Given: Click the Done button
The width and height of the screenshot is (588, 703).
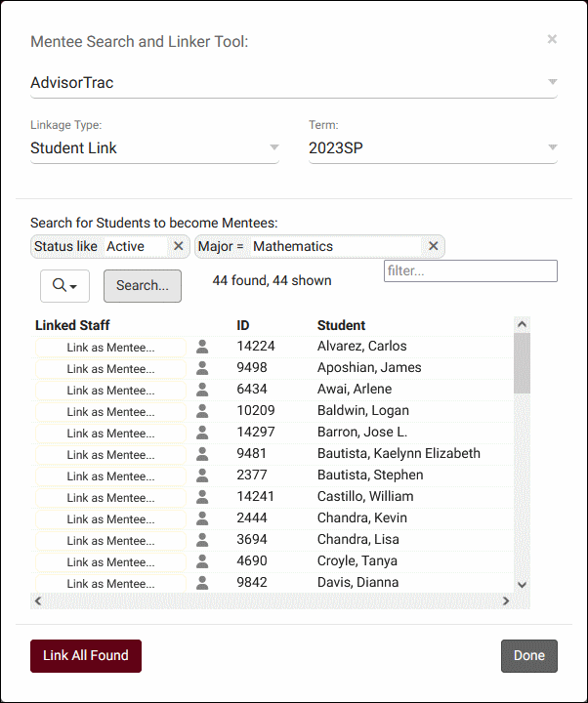Looking at the screenshot, I should (528, 656).
